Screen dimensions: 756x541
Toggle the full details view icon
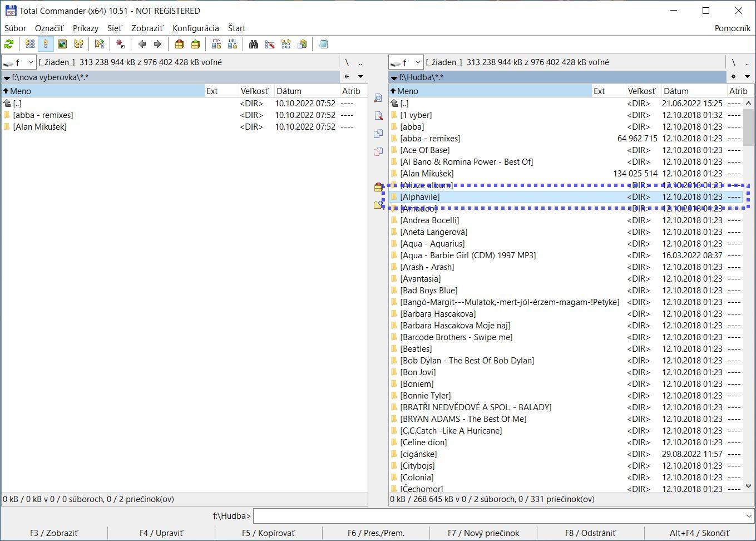tap(46, 44)
